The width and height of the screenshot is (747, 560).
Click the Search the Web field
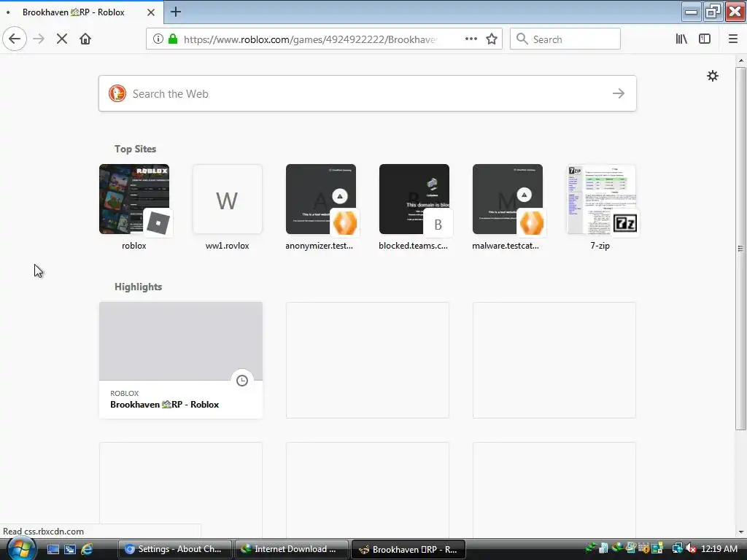point(368,94)
